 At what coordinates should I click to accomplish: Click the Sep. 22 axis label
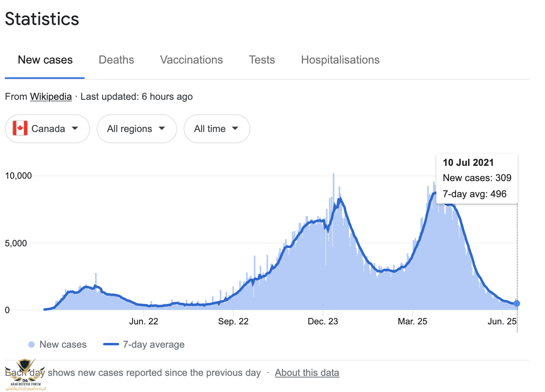click(x=233, y=321)
